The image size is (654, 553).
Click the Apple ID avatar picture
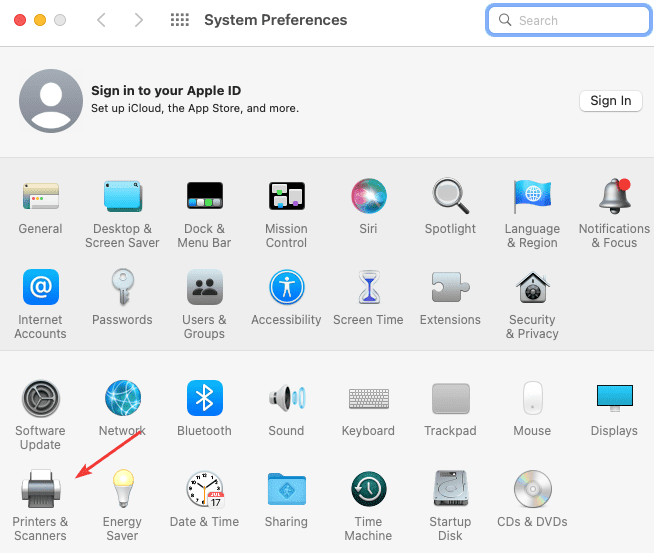pos(50,101)
